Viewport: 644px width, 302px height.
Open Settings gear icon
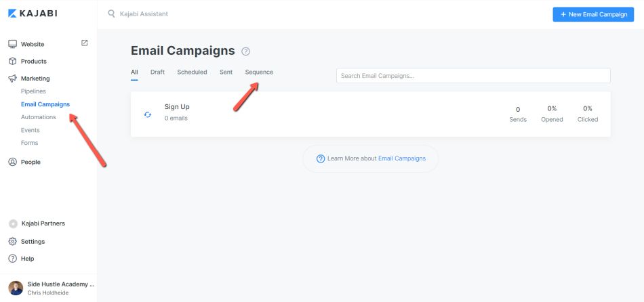[13, 241]
